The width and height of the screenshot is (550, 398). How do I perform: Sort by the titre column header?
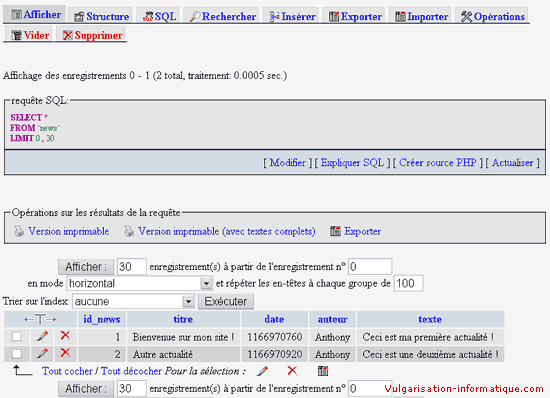[x=183, y=319]
